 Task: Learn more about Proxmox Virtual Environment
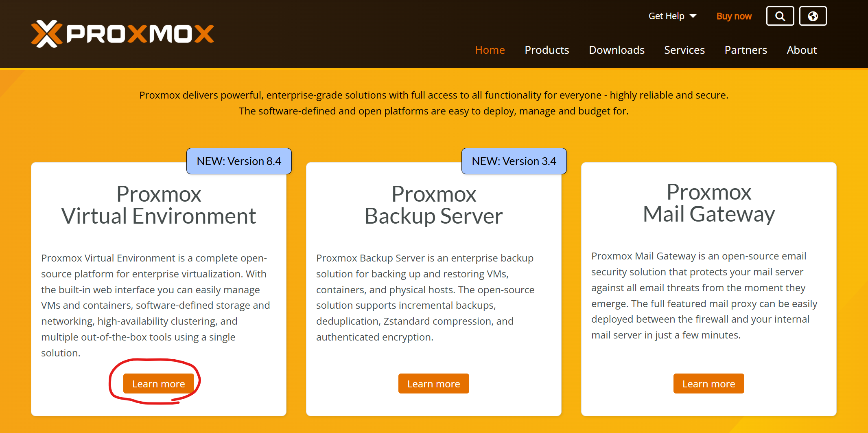pyautogui.click(x=159, y=384)
